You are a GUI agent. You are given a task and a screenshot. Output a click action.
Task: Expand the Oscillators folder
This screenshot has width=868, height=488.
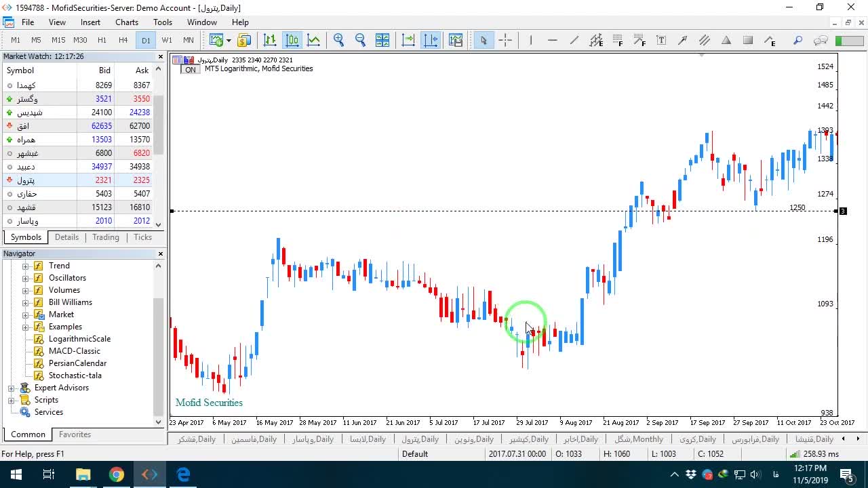pos(26,278)
